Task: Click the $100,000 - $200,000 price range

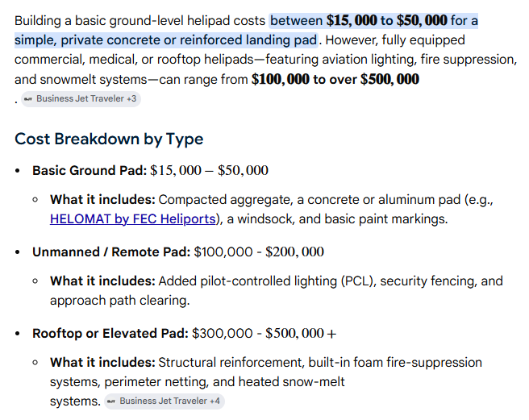Action: tap(259, 252)
